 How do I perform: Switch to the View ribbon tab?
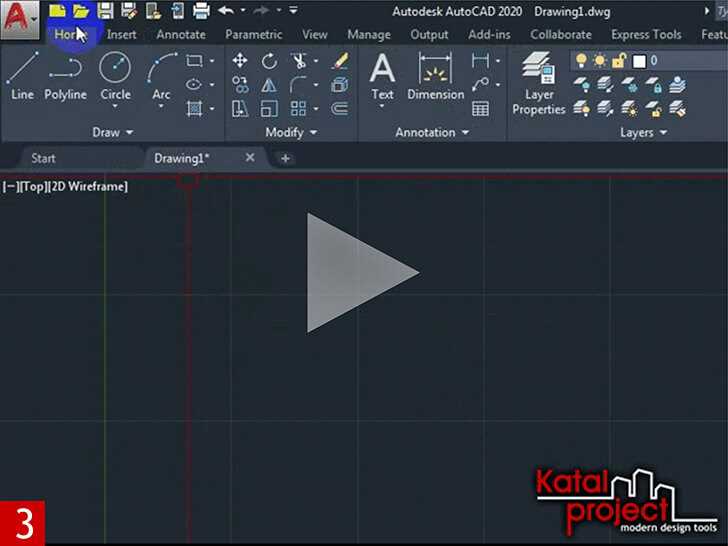coord(315,35)
